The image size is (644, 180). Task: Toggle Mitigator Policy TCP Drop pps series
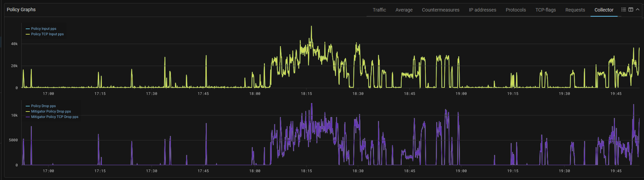(54, 117)
